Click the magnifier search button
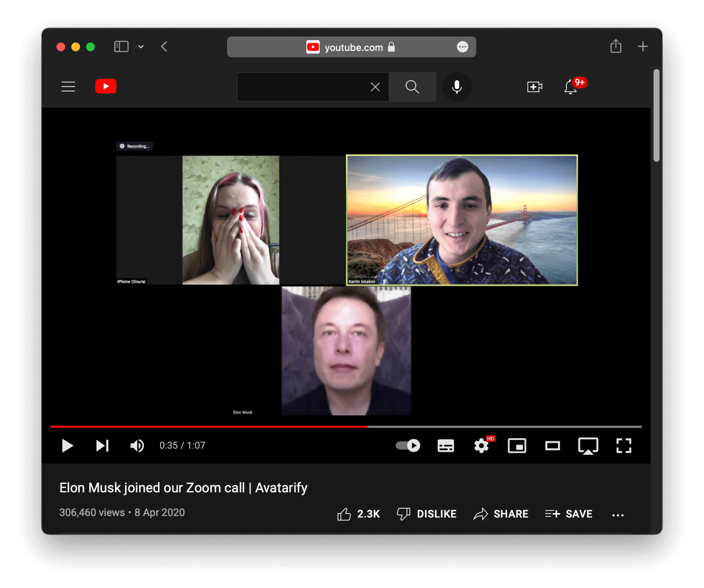The image size is (704, 588). 412,87
